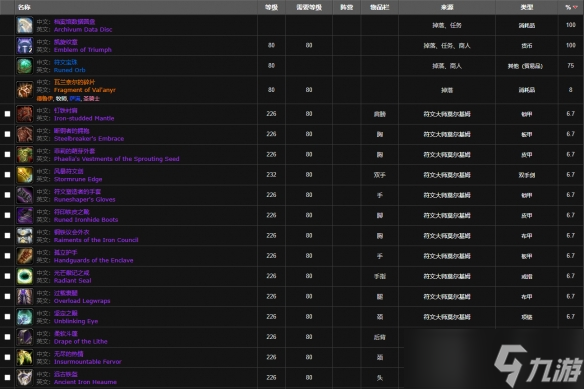Sort by the % drop rate column header

pyautogui.click(x=571, y=7)
